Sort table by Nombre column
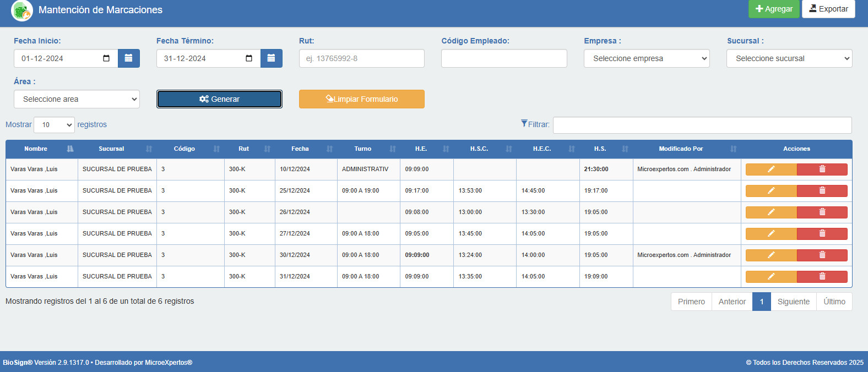 coord(42,149)
